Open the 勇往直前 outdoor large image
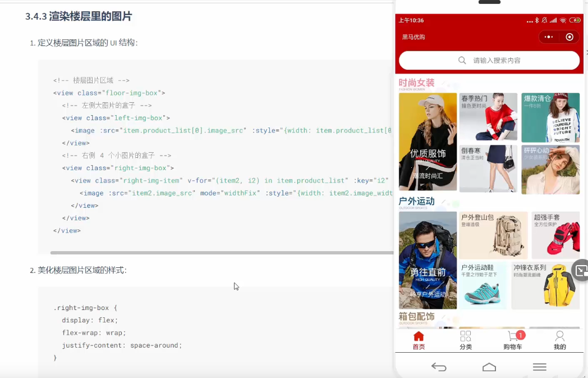Viewport: 588px width, 378px height. [x=428, y=260]
